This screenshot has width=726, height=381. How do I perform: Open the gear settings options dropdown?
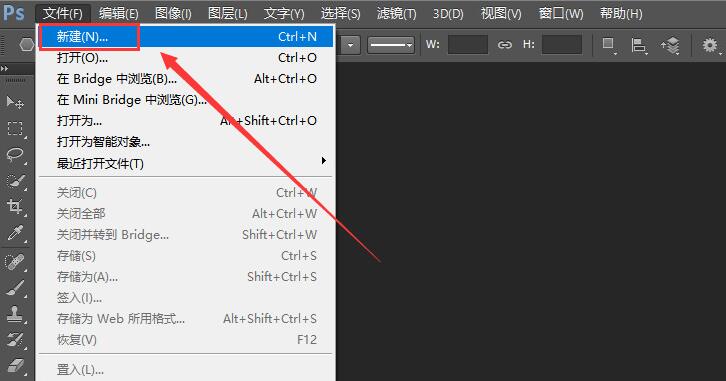(x=711, y=45)
